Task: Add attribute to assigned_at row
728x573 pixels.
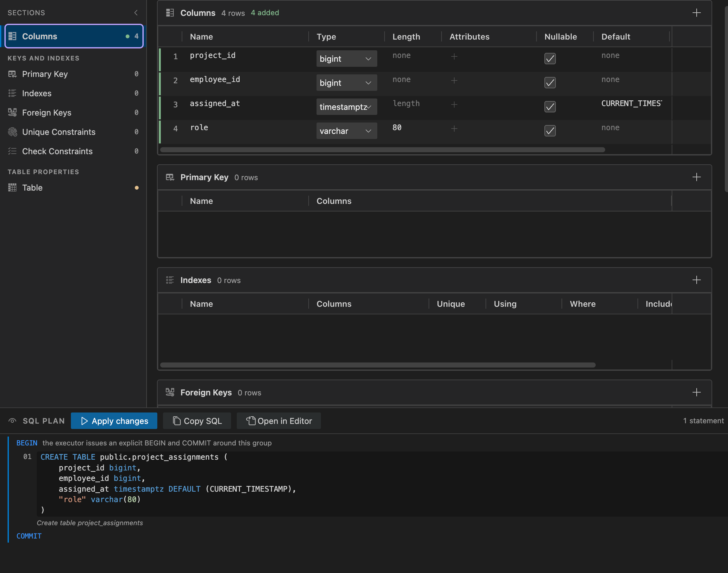Action: pyautogui.click(x=454, y=105)
